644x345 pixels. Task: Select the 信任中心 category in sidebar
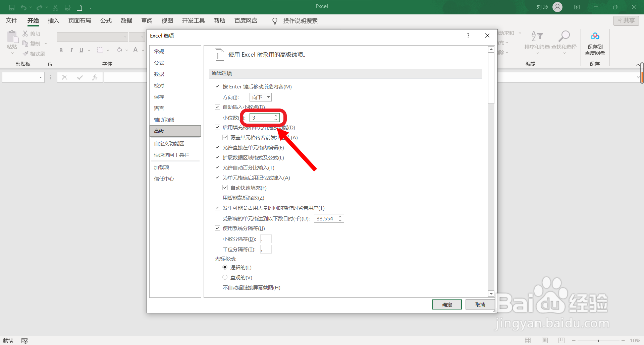(x=164, y=179)
